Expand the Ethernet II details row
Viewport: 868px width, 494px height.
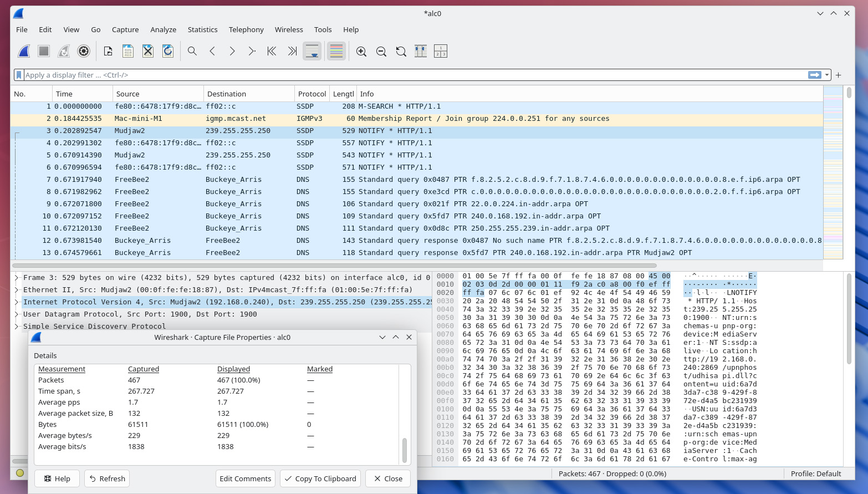17,290
